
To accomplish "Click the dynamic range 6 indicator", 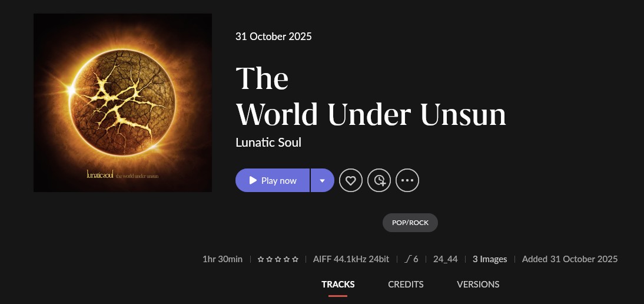I will pos(411,259).
